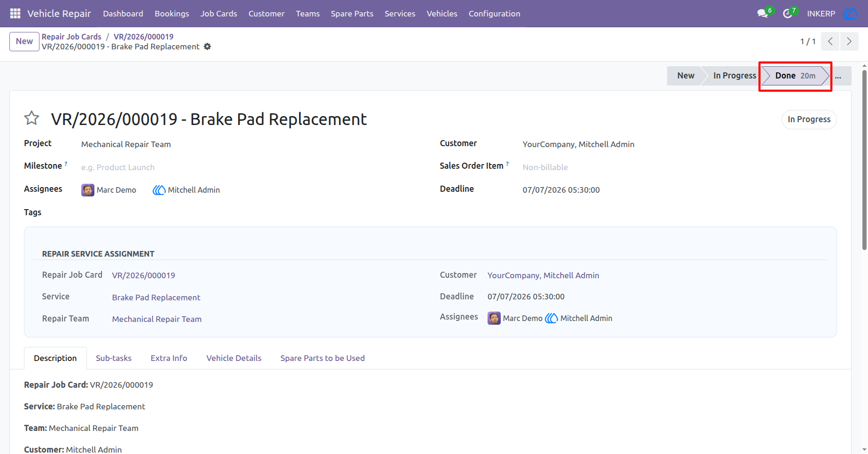Go to next record arrow

pos(849,41)
